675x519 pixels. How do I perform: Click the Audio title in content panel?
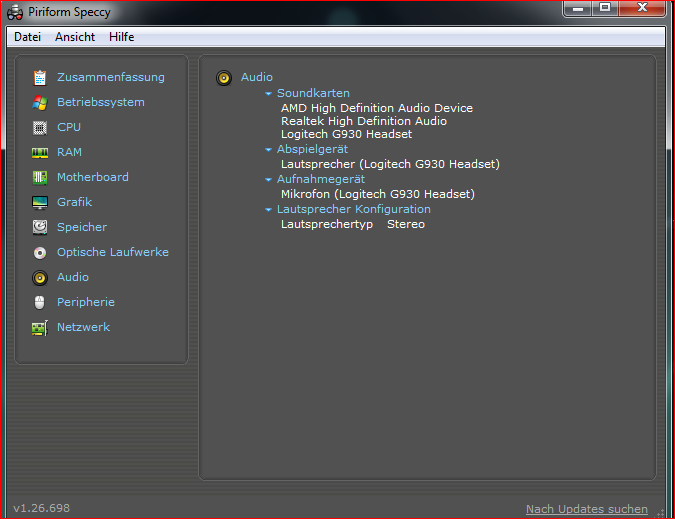click(257, 77)
